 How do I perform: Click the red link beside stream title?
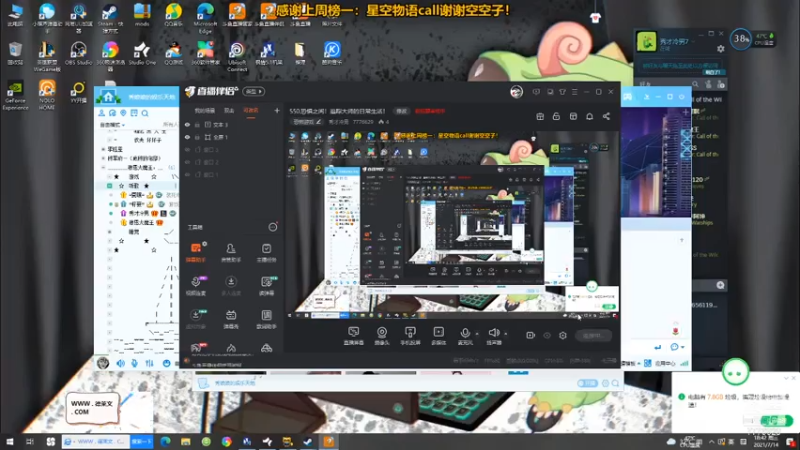(x=430, y=111)
